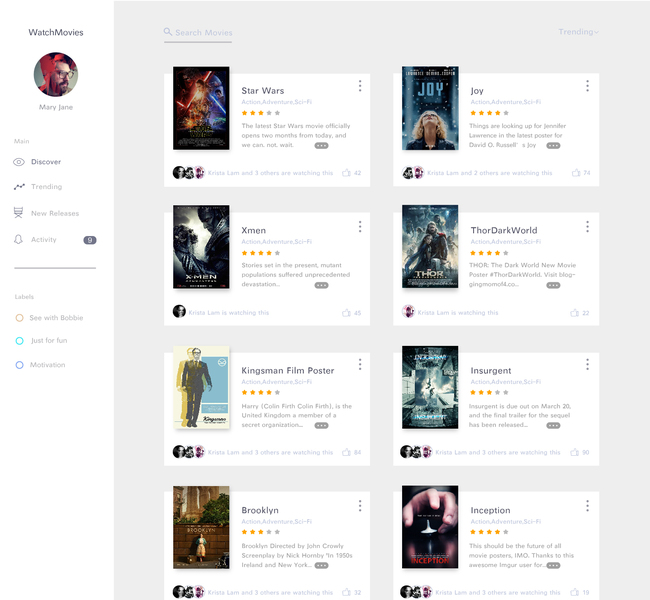Open the X-Men poster thumbnail

pyautogui.click(x=201, y=247)
